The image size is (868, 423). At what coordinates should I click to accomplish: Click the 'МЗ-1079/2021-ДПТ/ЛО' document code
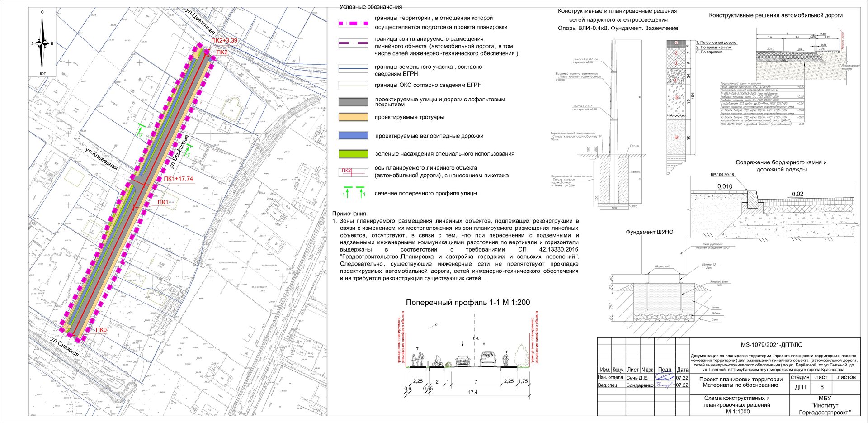coord(772,345)
